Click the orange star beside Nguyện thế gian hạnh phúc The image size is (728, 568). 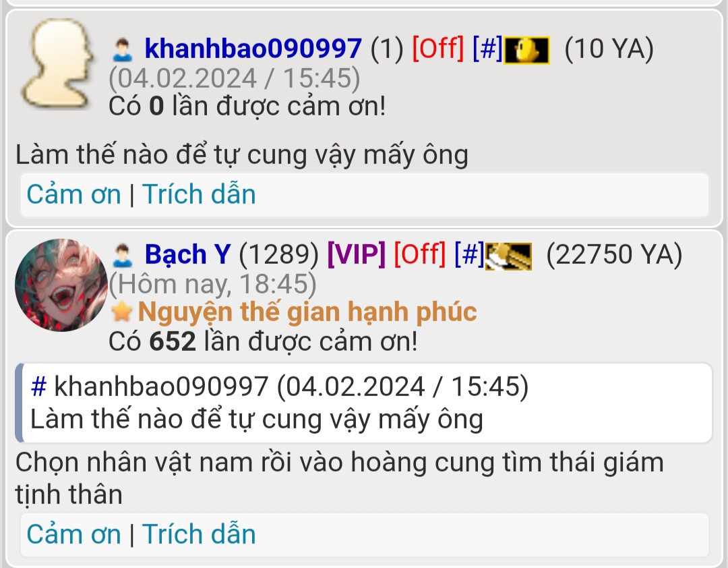pyautogui.click(x=121, y=311)
